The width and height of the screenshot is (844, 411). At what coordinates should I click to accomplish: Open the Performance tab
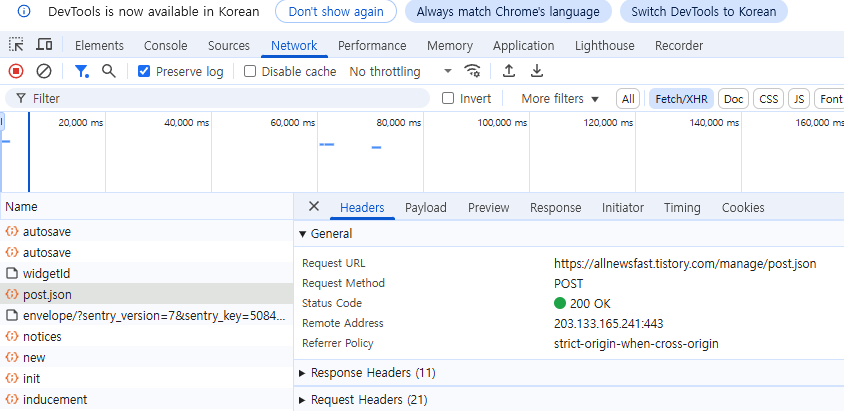coord(372,46)
